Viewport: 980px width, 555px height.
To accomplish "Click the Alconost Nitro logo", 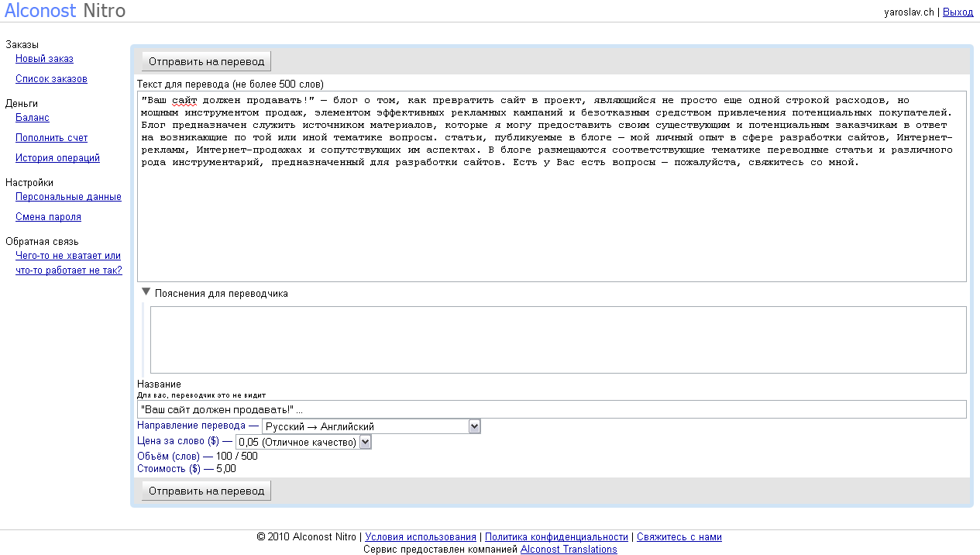I will tap(65, 11).
